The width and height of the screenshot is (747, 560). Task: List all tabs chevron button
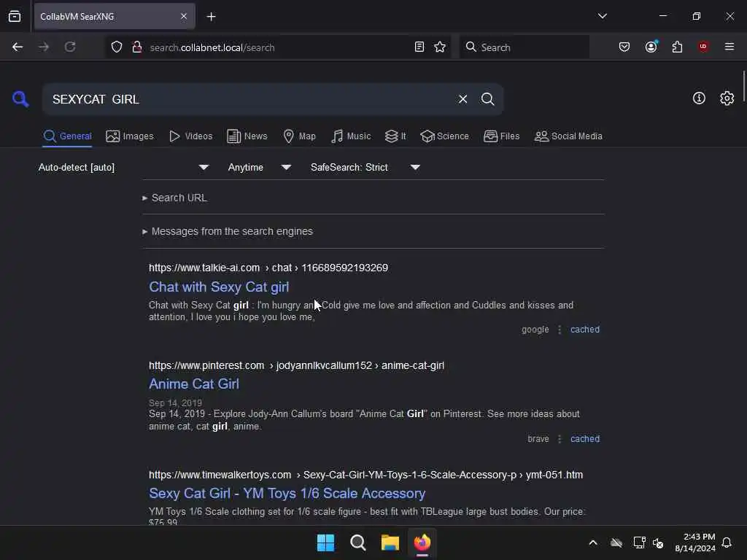(602, 16)
